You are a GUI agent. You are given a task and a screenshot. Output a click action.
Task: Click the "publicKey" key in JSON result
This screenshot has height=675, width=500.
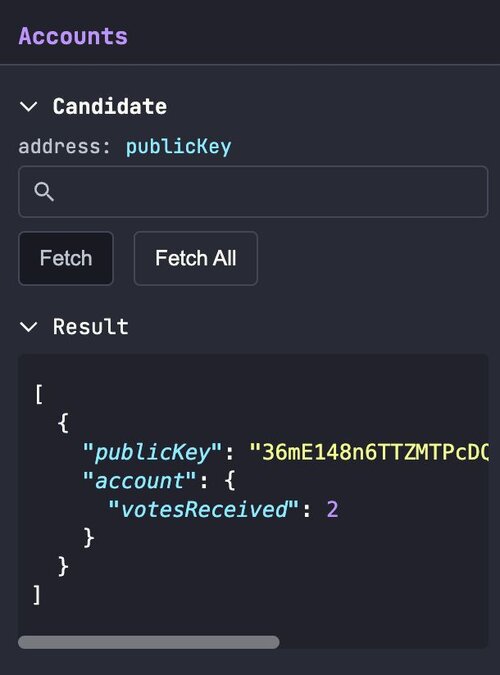pos(152,452)
